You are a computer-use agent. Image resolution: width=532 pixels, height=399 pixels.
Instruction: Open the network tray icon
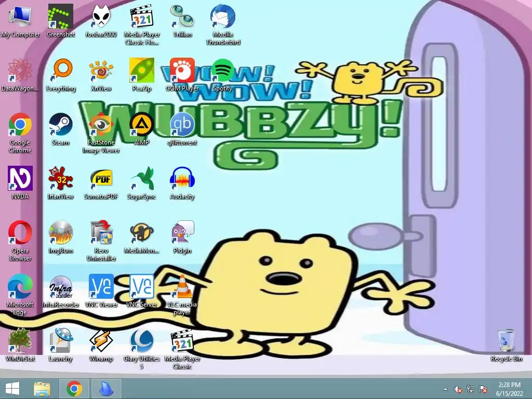[x=471, y=389]
